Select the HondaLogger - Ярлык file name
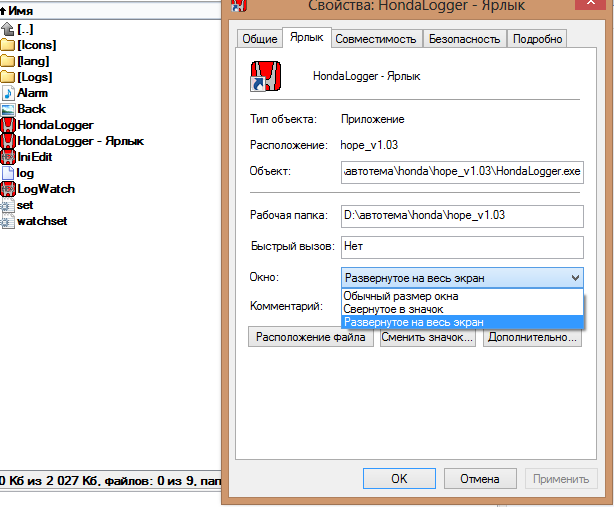Viewport: 614px width, 507px height. coord(81,141)
